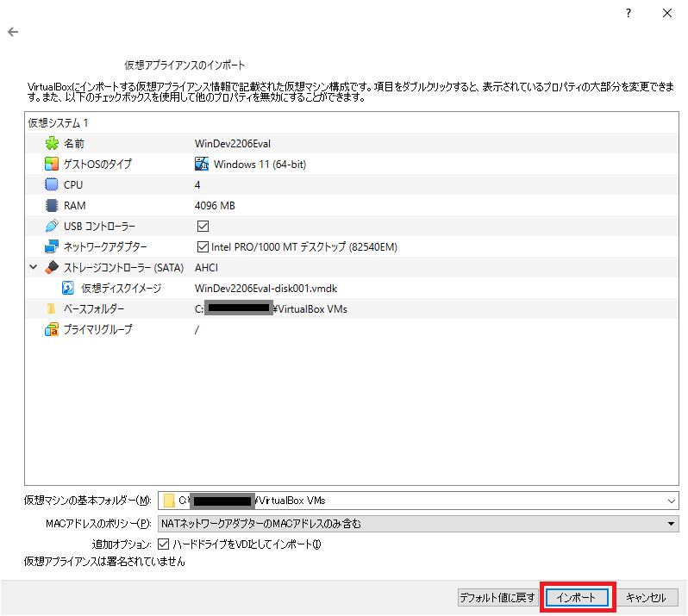Click the USB コントローラー label
Viewport: 688px width, 616px height.
tap(100, 227)
